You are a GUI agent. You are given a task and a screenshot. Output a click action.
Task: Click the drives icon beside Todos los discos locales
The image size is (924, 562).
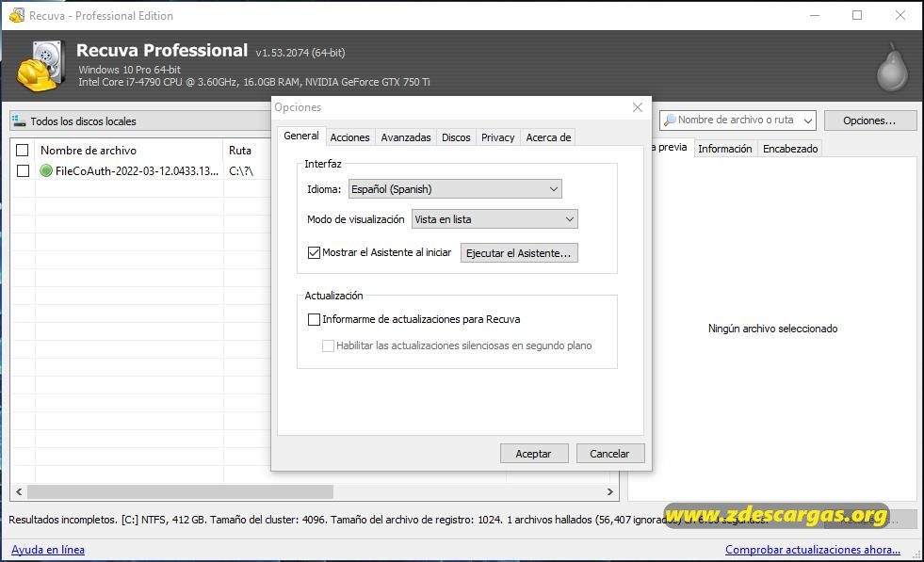pos(19,120)
